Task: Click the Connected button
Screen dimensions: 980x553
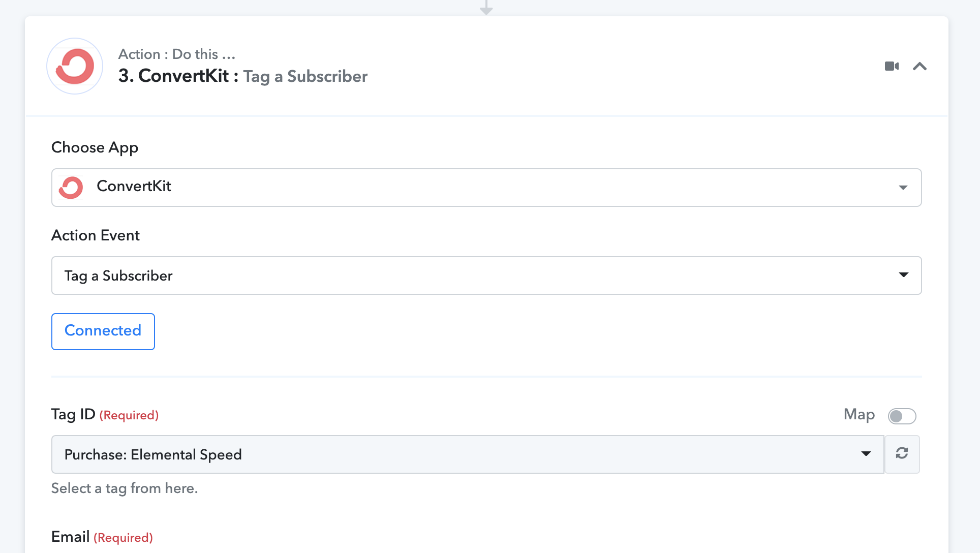Action: click(103, 331)
